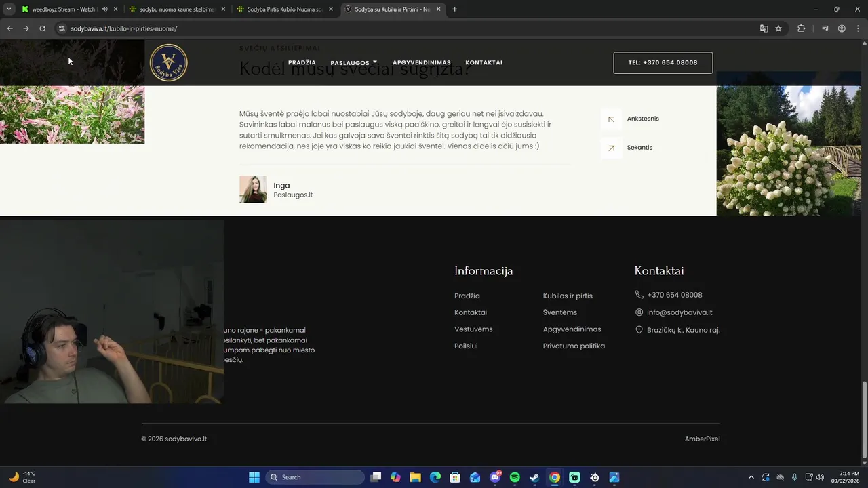
Task: Open the Kubilas ir pirtis link
Action: click(568, 296)
